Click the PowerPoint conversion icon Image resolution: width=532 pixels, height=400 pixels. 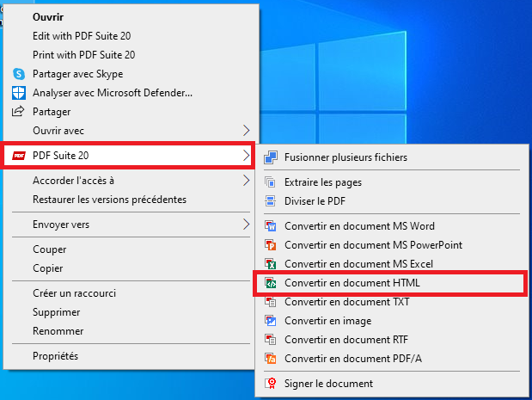tap(271, 245)
